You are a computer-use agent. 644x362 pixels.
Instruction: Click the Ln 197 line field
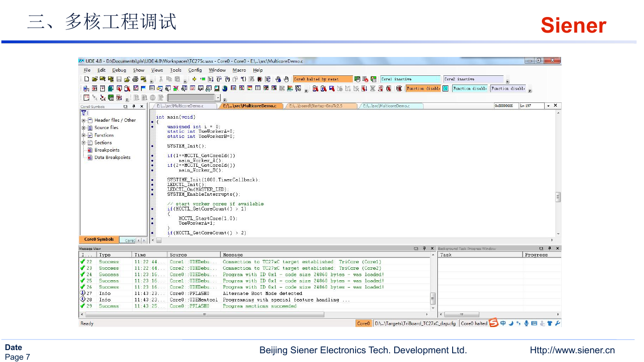tap(531, 106)
